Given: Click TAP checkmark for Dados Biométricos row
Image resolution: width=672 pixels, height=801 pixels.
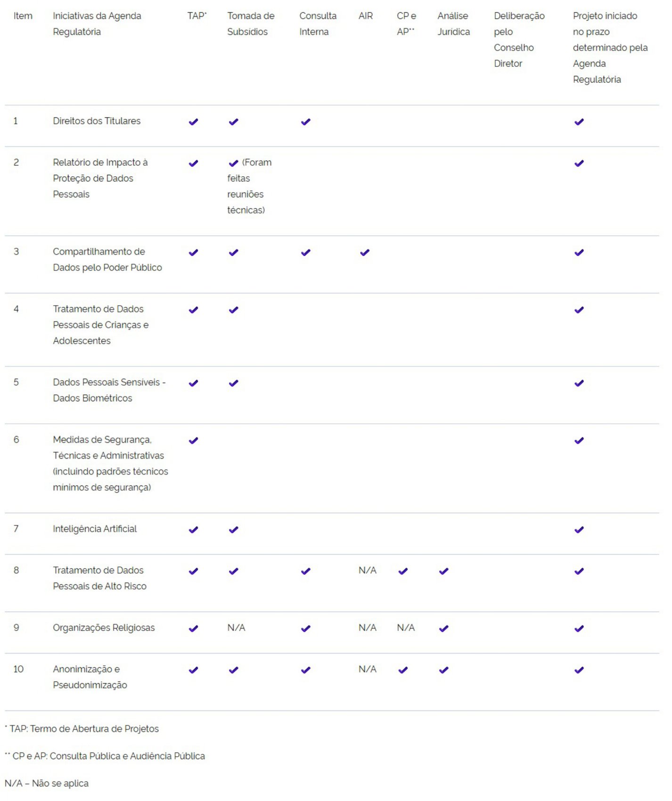Looking at the screenshot, I should (x=193, y=383).
